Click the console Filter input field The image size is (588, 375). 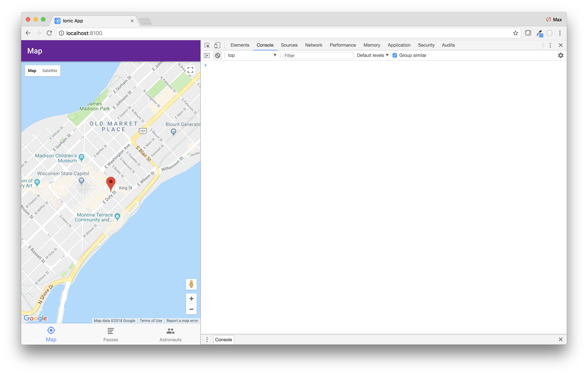[318, 56]
